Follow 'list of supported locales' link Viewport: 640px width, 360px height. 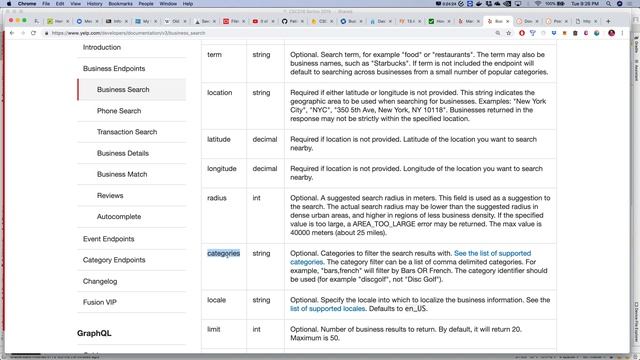coord(327,309)
